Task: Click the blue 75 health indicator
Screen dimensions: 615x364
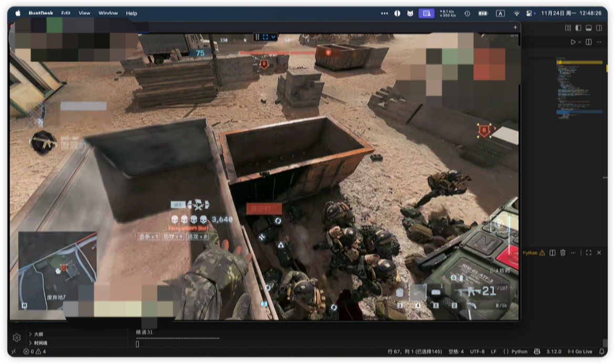Action: click(200, 53)
